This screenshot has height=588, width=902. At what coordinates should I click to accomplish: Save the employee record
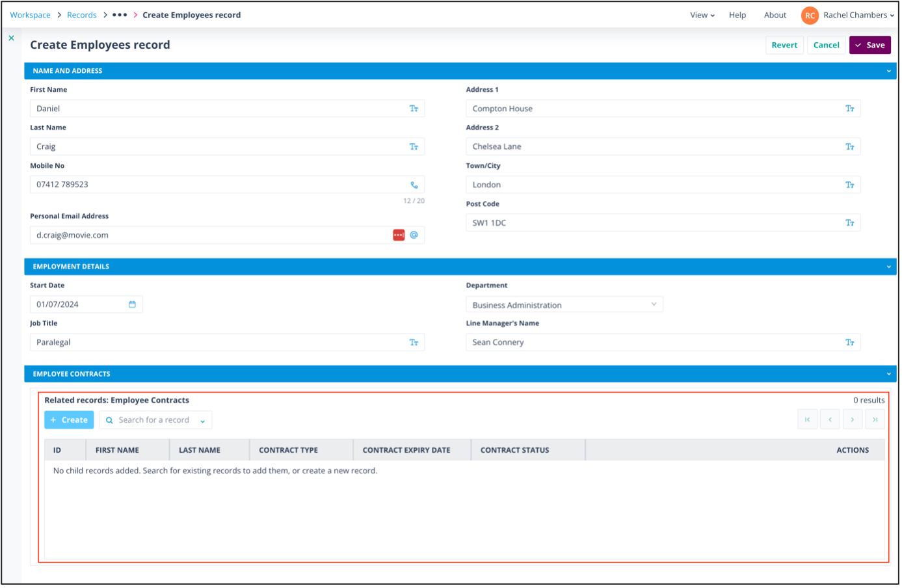click(x=870, y=46)
